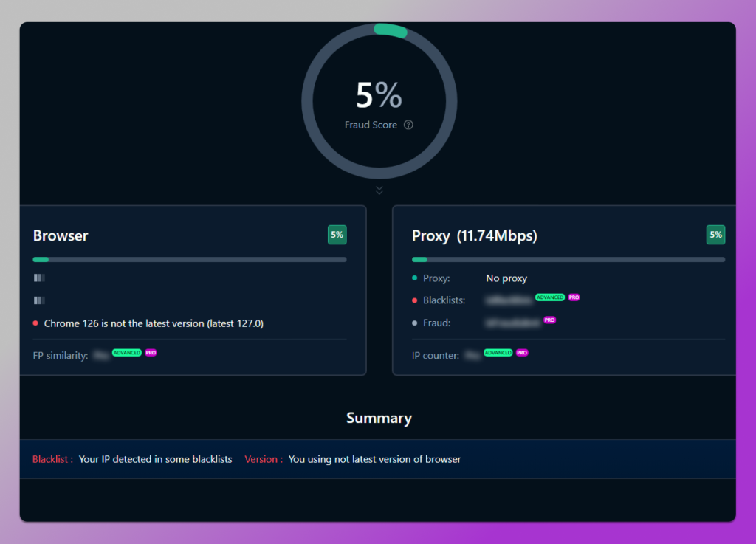Click the 5% badge in Proxy card
756x544 pixels.
[x=715, y=235]
